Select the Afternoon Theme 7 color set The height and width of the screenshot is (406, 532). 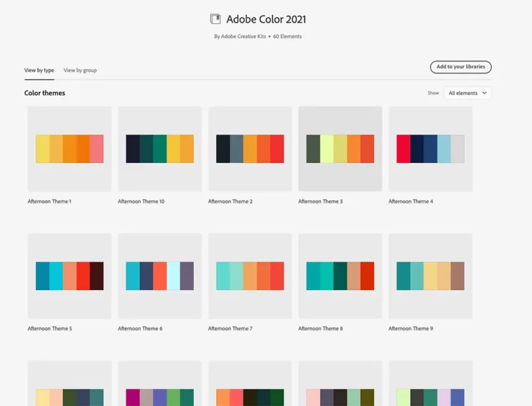[249, 275]
